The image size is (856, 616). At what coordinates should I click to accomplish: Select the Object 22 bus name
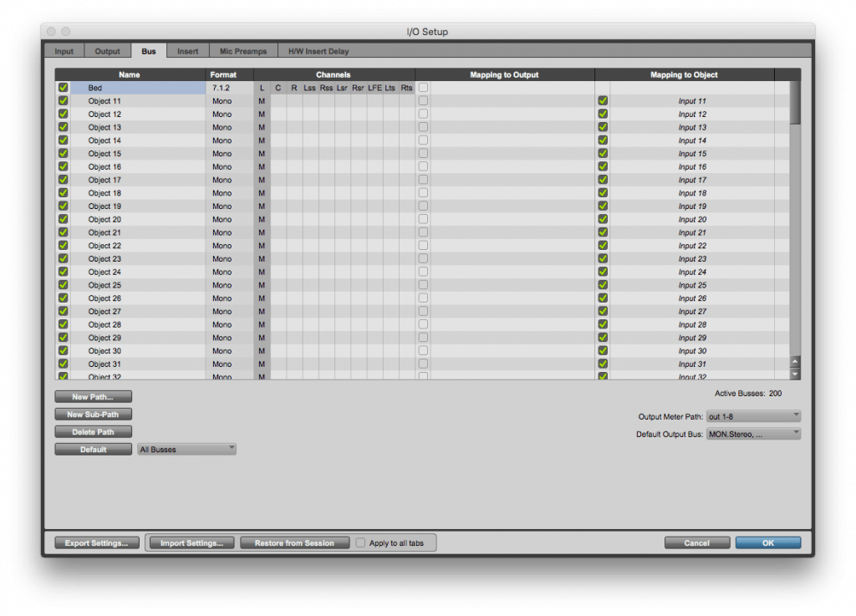pyautogui.click(x=104, y=246)
